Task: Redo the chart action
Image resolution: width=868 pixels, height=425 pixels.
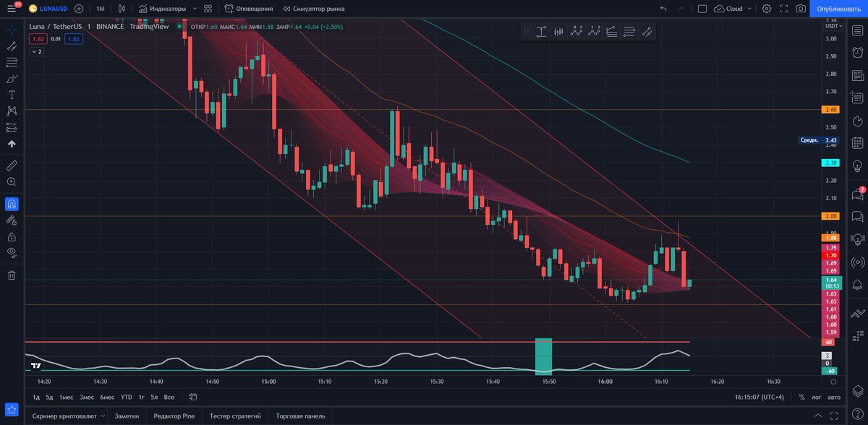Action: [680, 9]
